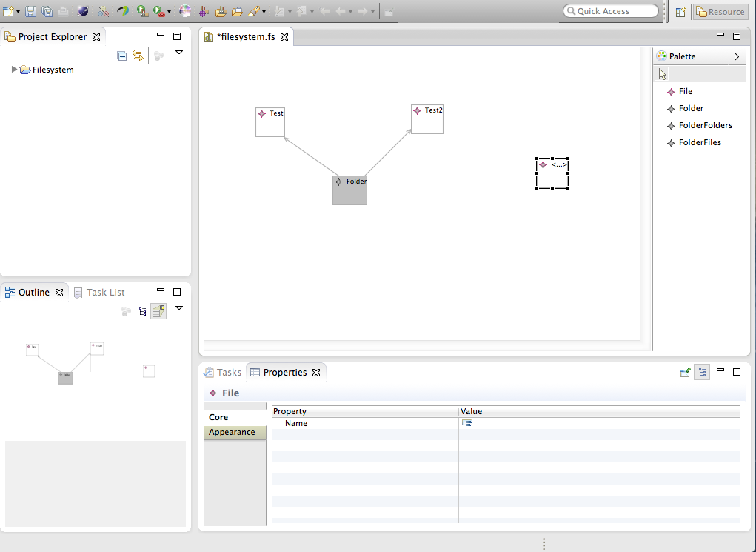Minimize the Properties view panel

pos(720,370)
